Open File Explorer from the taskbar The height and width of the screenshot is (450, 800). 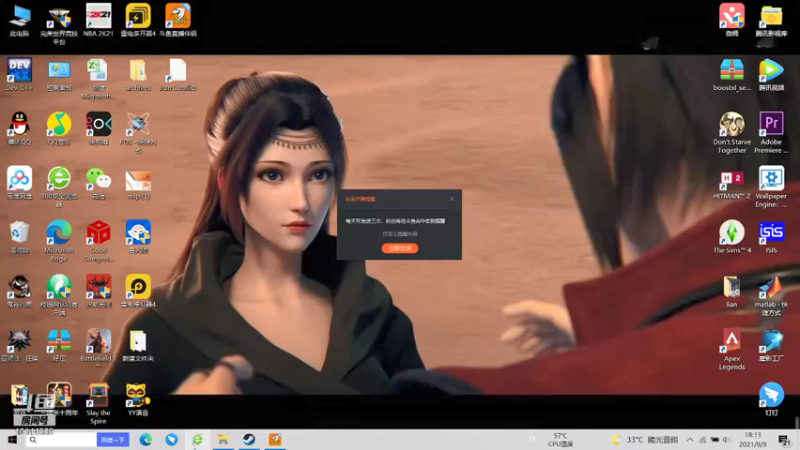223,440
